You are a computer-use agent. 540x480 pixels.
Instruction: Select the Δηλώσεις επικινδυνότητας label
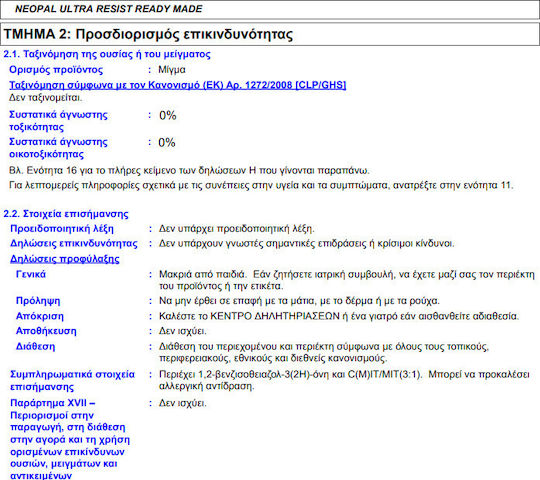(74, 243)
